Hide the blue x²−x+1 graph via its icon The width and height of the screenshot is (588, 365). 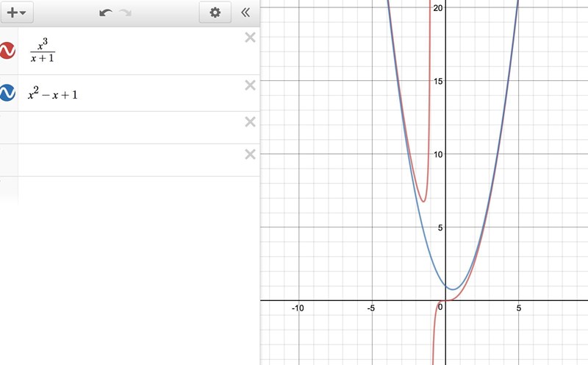(7, 93)
